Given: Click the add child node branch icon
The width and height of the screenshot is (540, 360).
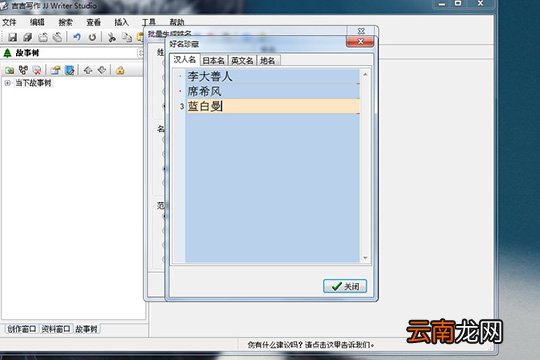Looking at the screenshot, I should (23, 70).
